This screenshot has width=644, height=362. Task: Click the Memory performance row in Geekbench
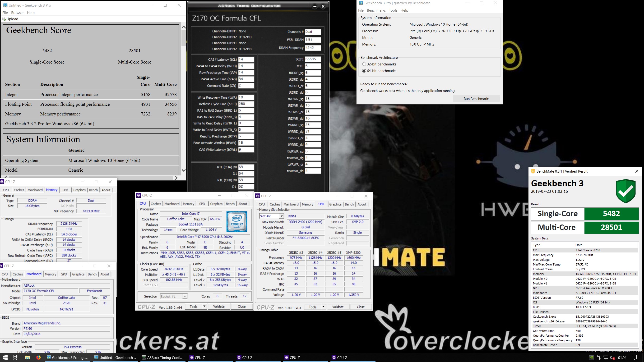91,114
